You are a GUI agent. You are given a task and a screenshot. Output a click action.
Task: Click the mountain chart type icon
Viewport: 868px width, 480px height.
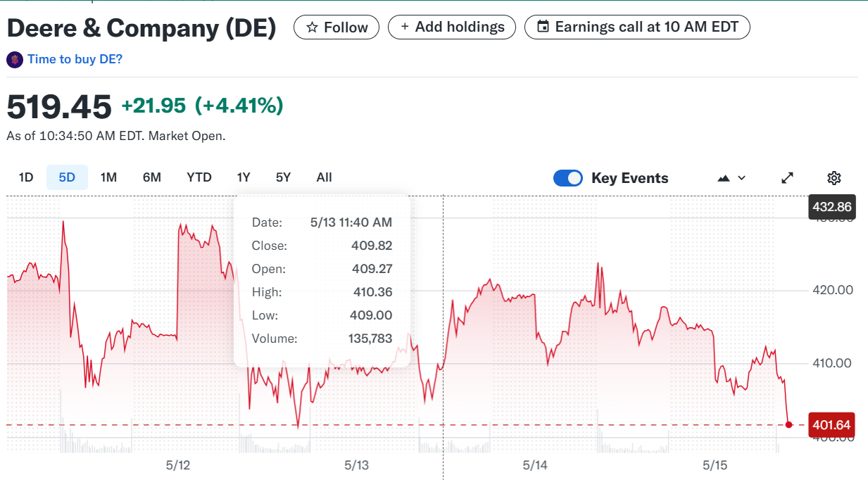pos(724,178)
